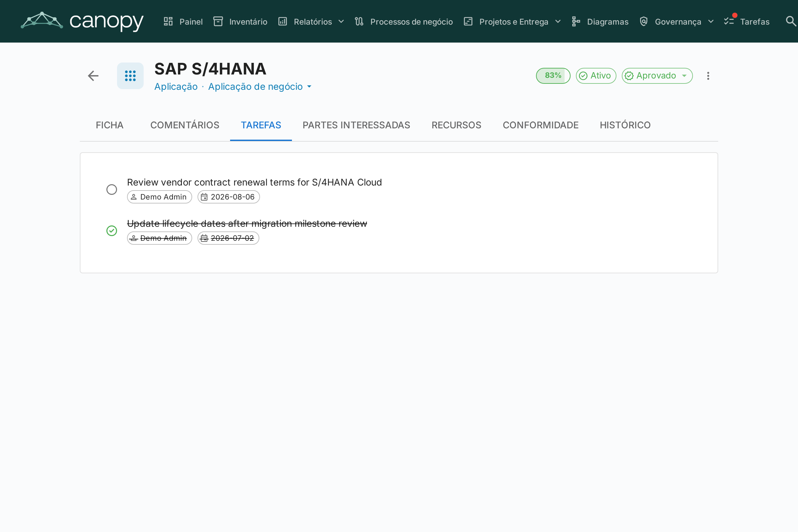Click the Relatórios chart icon
Viewport: 798px width, 532px height.
point(283,21)
